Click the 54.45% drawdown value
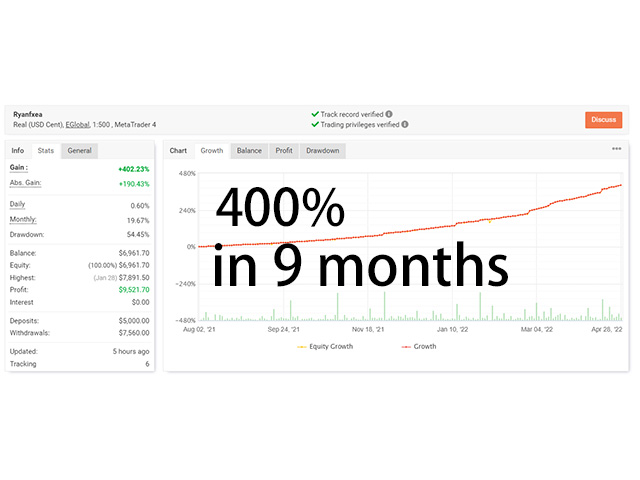 pyautogui.click(x=138, y=235)
